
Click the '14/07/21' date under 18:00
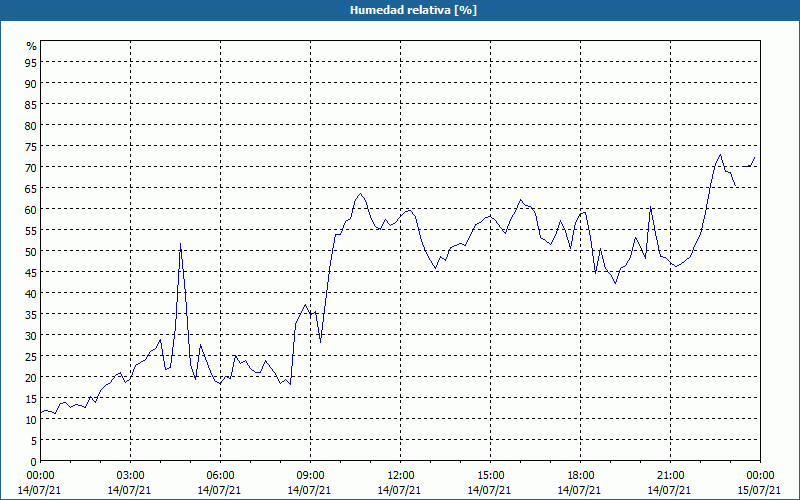(x=580, y=490)
